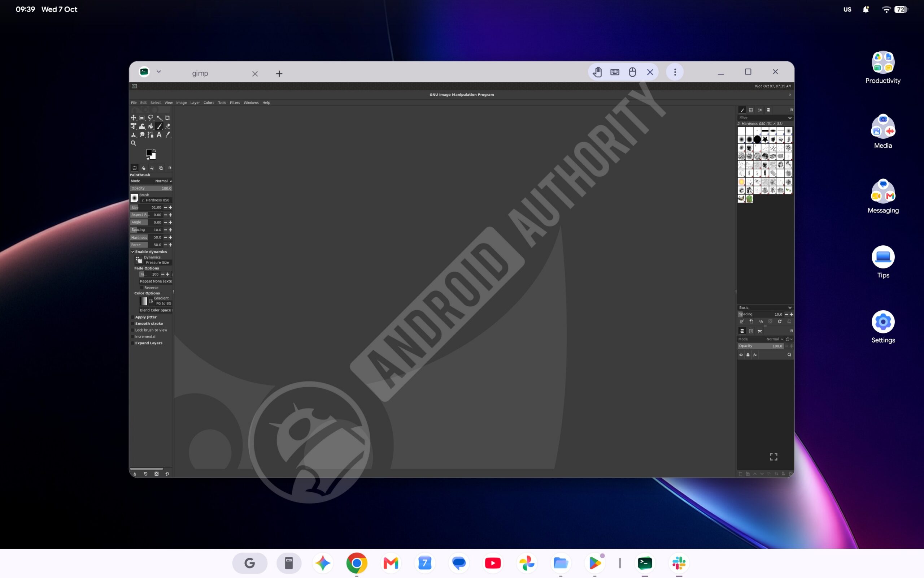
Task: Open the Repeat None dropdown
Action: 156,281
